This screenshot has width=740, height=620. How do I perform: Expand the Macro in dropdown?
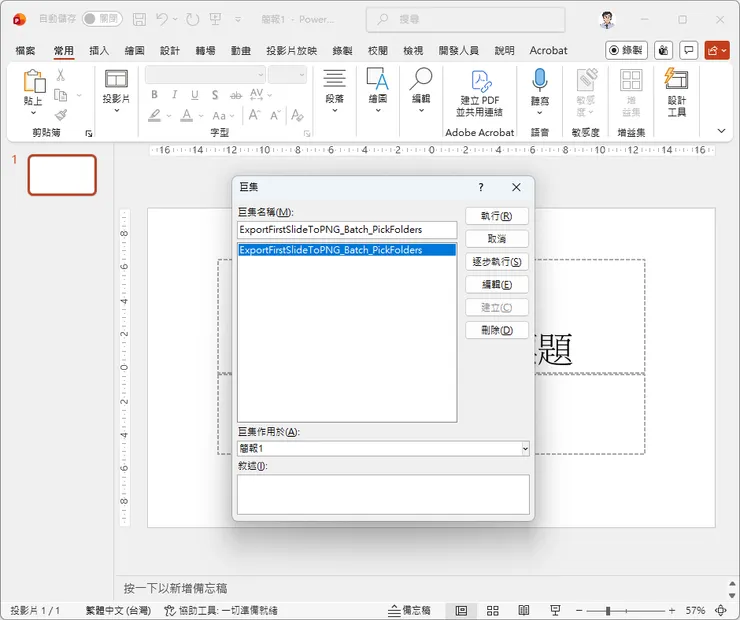pyautogui.click(x=525, y=448)
